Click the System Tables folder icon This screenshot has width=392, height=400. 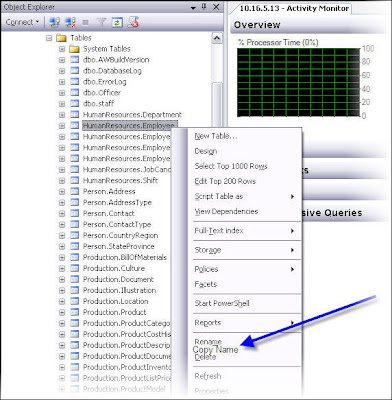click(x=74, y=49)
